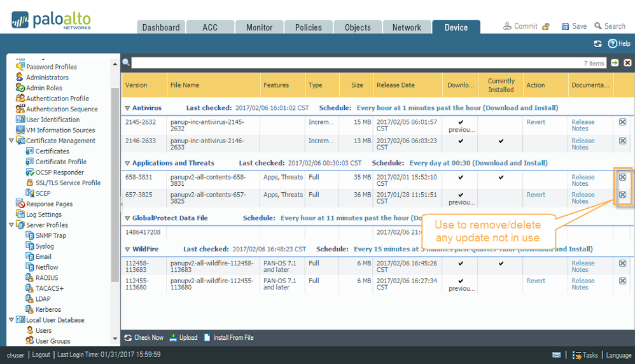This screenshot has width=635, height=364.
Task: Click green arrow to apply search filter
Action: 615,63
